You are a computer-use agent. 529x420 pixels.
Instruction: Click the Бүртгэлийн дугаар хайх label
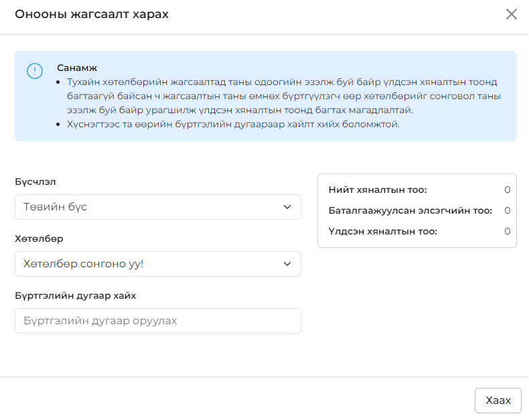[76, 296]
